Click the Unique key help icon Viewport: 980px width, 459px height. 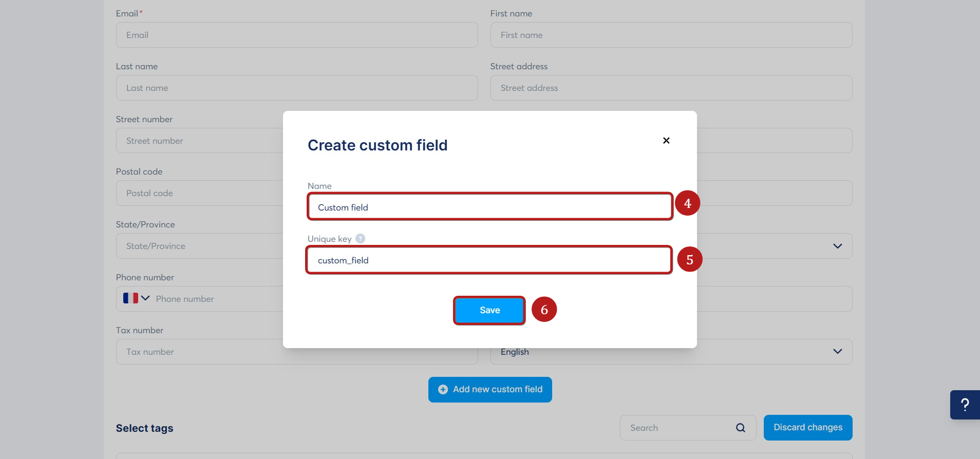(361, 239)
